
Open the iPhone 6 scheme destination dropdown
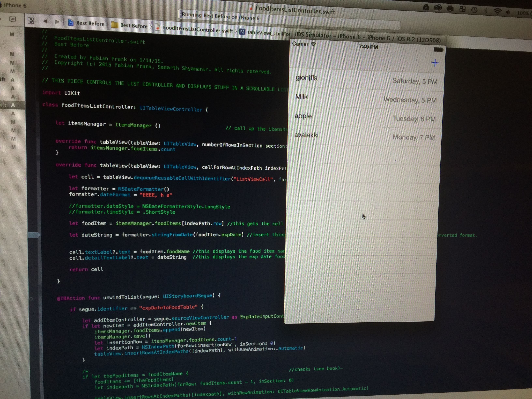(x=15, y=5)
